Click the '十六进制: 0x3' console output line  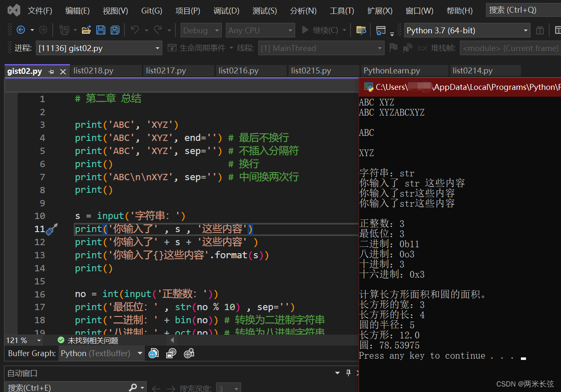tap(392, 275)
